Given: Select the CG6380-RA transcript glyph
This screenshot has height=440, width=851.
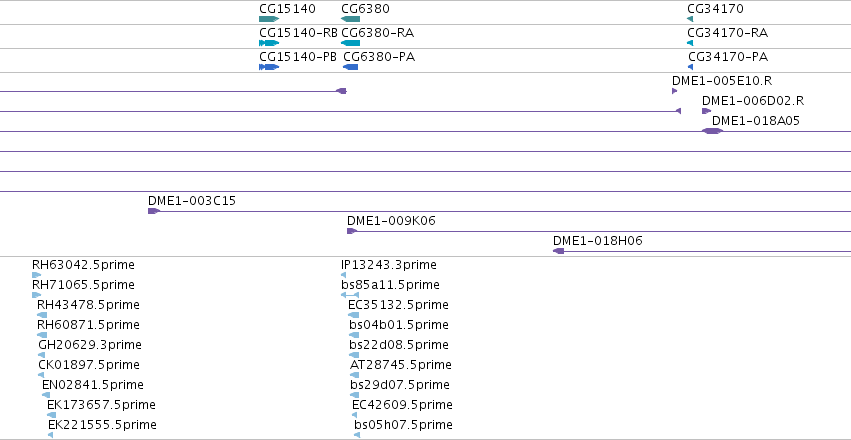Looking at the screenshot, I should click(351, 43).
